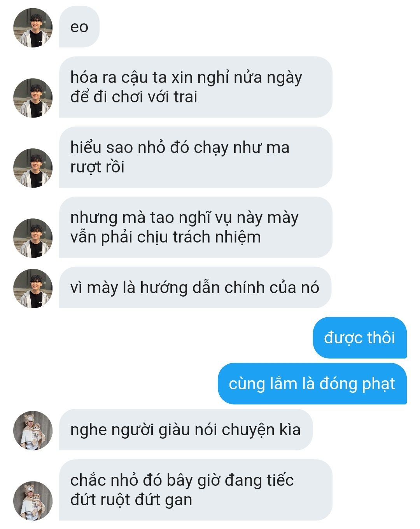This screenshot has height=529, width=420.
Task: Tap the avatar beside 'nhưng mà tao nghĩ' message
Action: coord(33,238)
